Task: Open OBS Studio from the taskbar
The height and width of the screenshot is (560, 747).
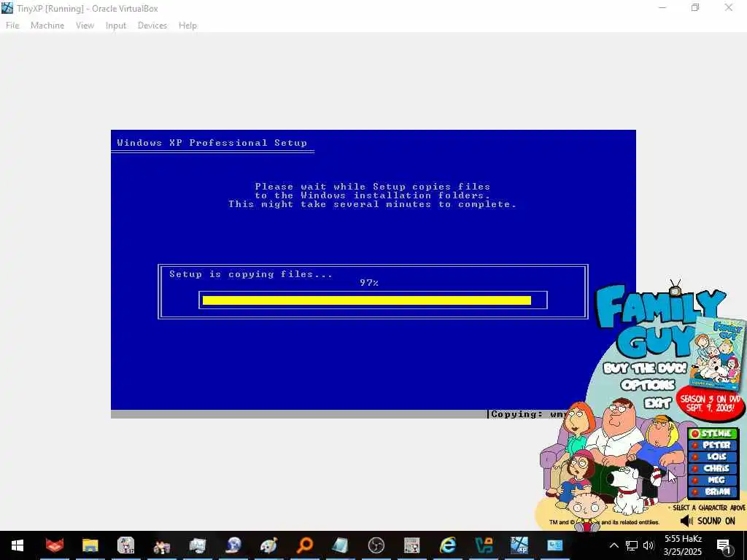Action: [376, 545]
